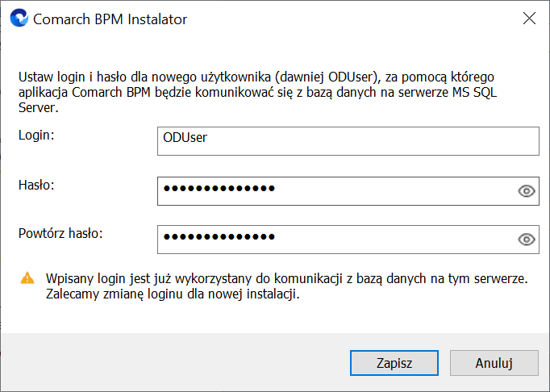Reveal password in the Powtórz hasło field
Viewport: 550px width, 392px height.
526,240
